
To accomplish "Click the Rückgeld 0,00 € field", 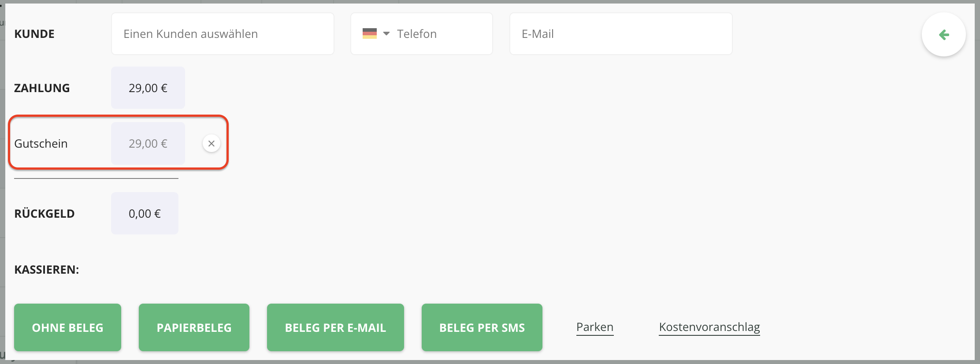I will click(x=145, y=213).
